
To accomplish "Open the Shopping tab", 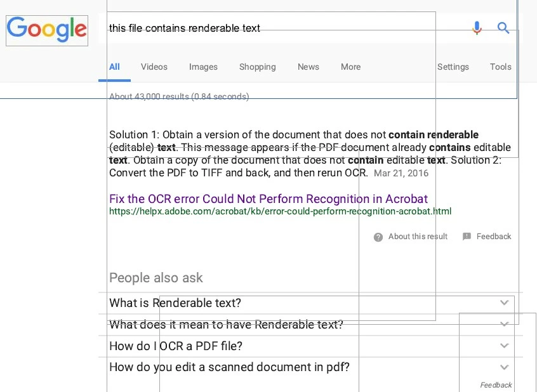I will tap(257, 67).
